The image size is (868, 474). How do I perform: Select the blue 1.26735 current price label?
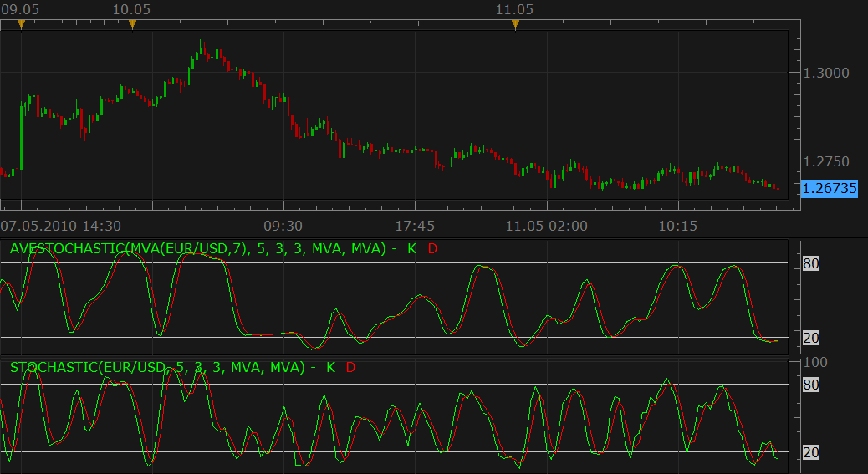pos(830,189)
